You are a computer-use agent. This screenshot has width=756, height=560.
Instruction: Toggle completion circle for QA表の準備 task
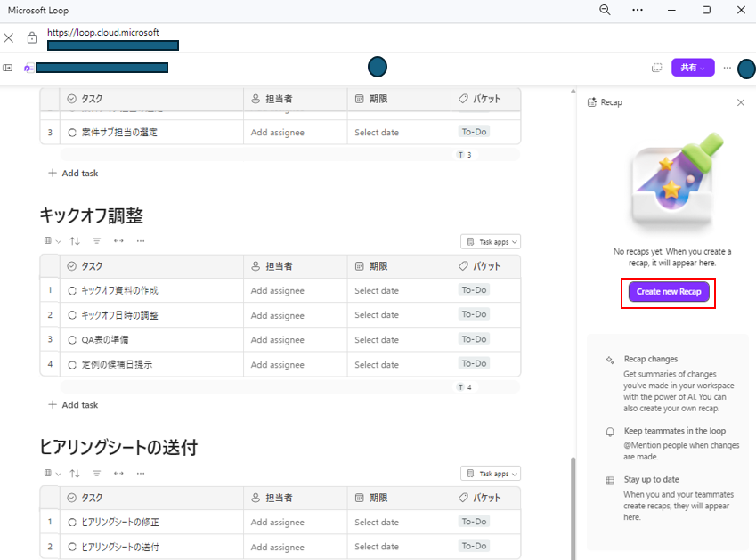[71, 338]
